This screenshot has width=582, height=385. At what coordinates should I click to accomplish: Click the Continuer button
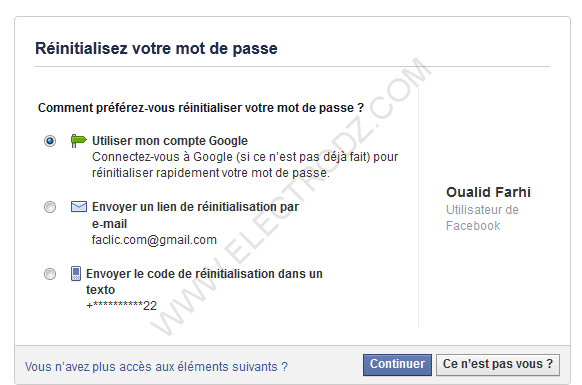tap(397, 365)
